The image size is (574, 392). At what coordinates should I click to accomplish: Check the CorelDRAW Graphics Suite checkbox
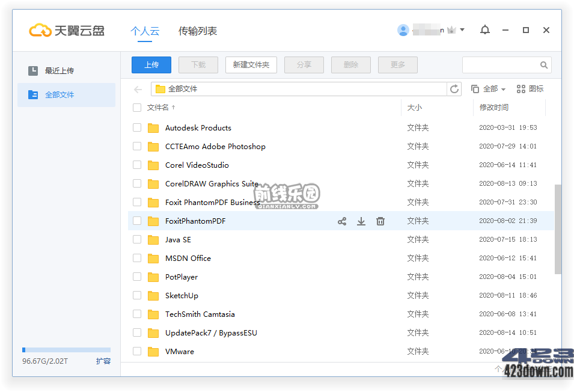(137, 183)
